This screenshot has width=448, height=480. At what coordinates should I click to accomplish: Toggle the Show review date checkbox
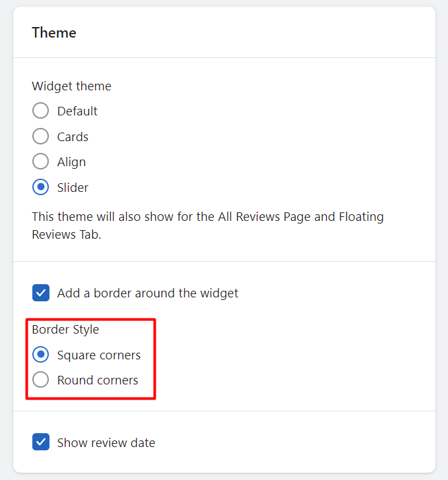pos(41,442)
